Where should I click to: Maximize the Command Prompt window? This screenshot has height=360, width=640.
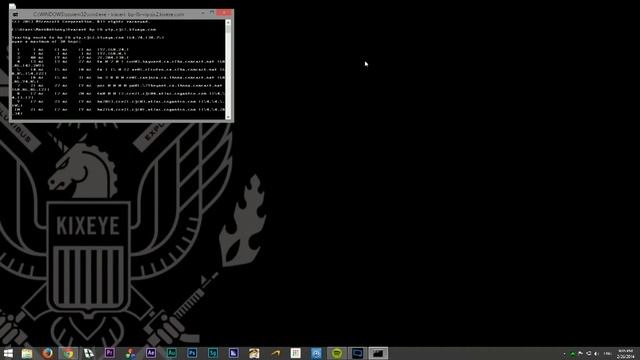click(x=212, y=13)
